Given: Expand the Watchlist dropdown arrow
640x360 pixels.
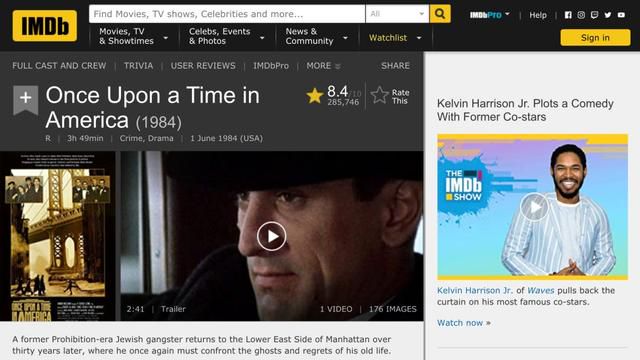Looking at the screenshot, I should 419,38.
